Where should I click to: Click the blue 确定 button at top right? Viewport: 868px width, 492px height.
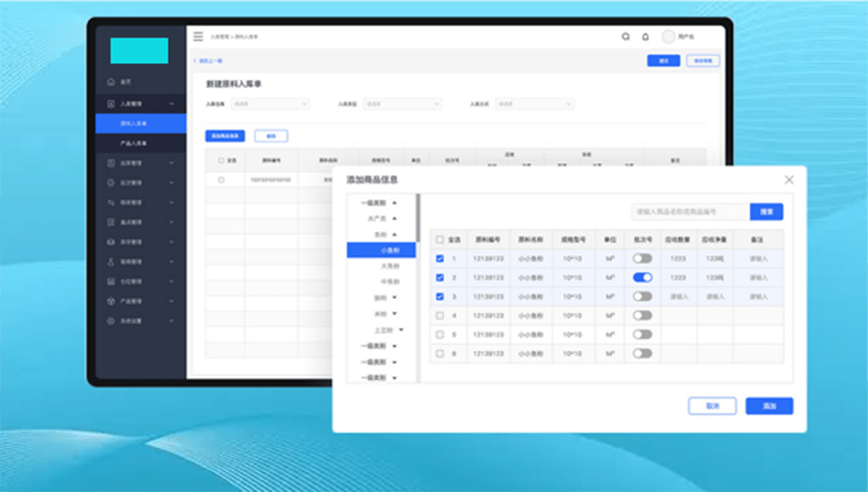pos(663,61)
